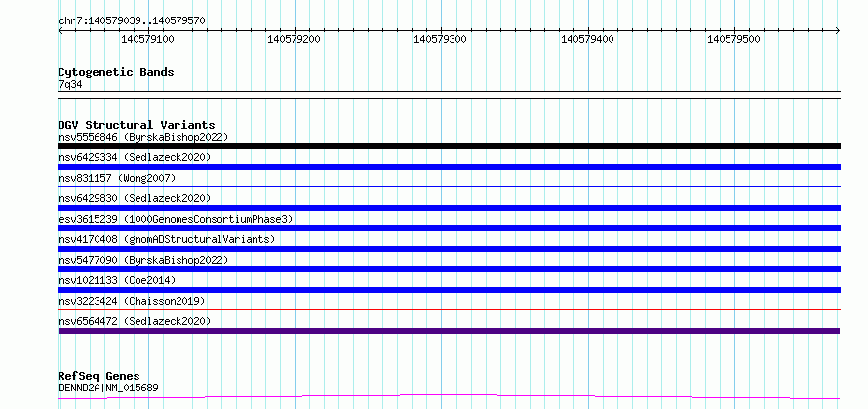Viewport: 868px width, 409px height.
Task: Click the thin red line under nsv3223424
Action: click(x=450, y=309)
